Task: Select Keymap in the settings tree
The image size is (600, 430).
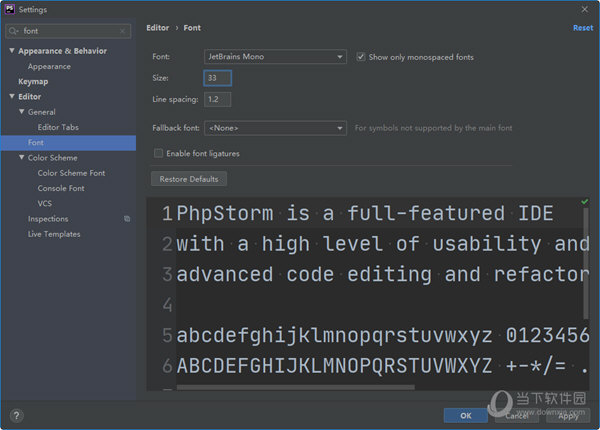Action: tap(33, 81)
